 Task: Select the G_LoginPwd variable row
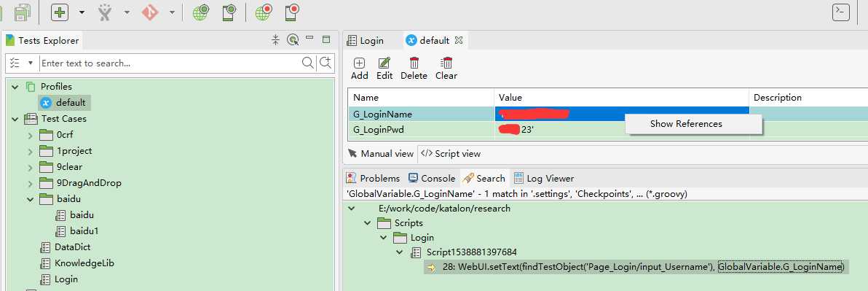click(608, 129)
